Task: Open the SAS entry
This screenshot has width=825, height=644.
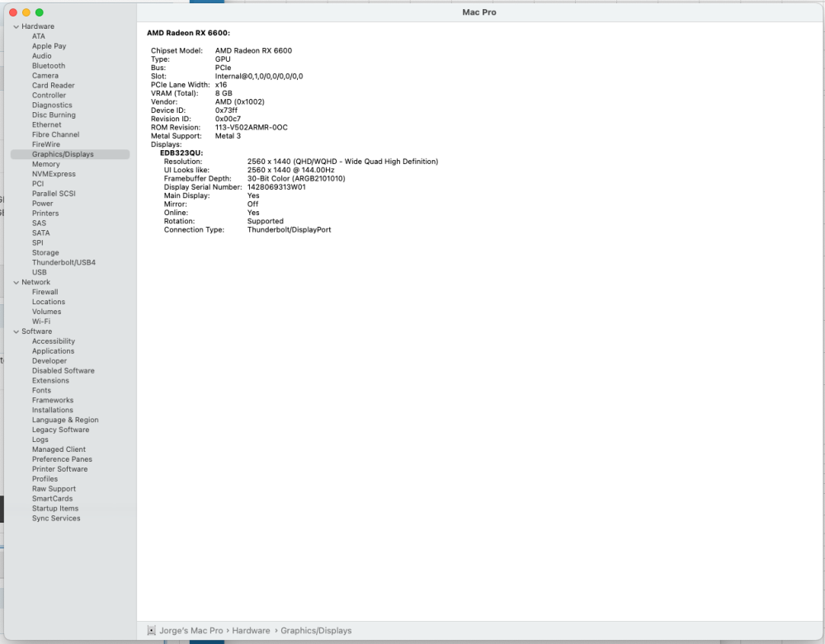Action: [39, 223]
